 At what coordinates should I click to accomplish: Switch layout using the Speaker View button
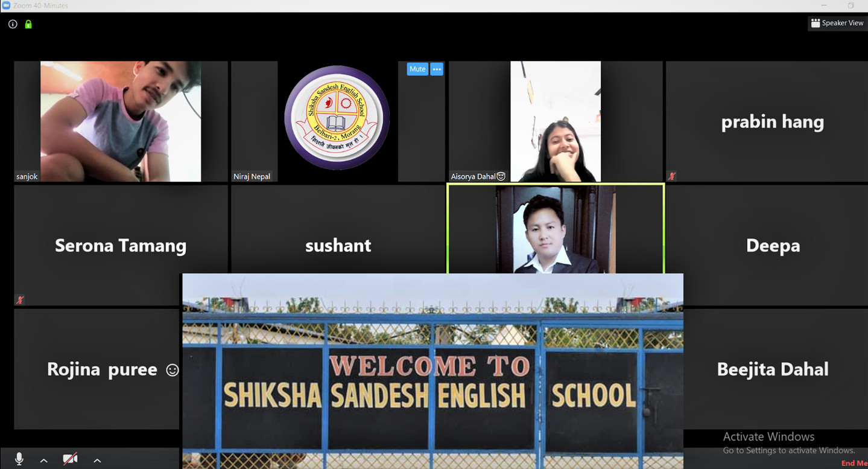tap(837, 23)
